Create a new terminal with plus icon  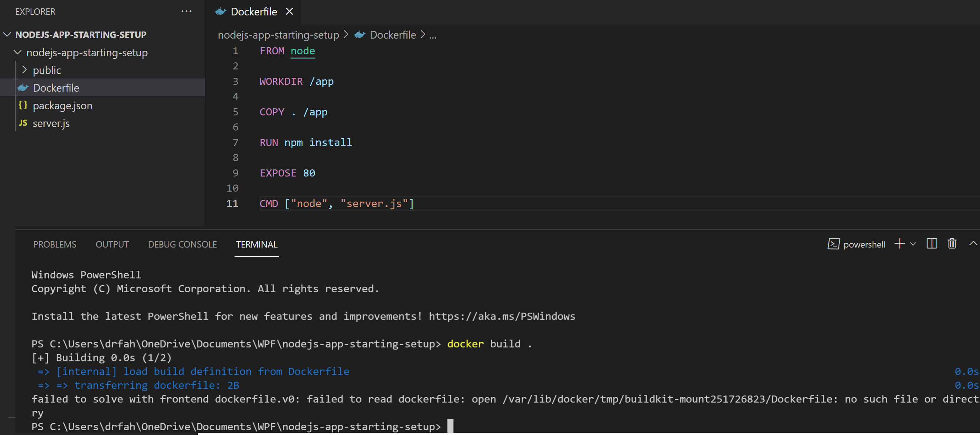point(899,244)
